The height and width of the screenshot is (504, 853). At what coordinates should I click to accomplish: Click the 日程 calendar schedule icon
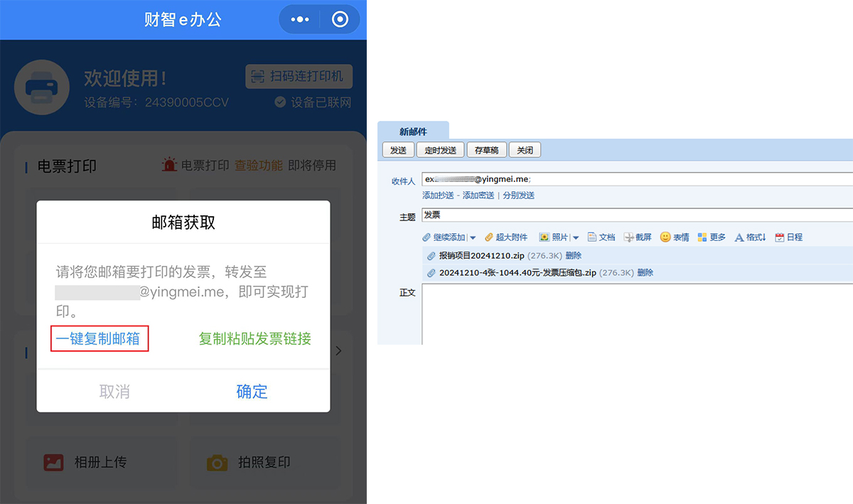tap(780, 237)
